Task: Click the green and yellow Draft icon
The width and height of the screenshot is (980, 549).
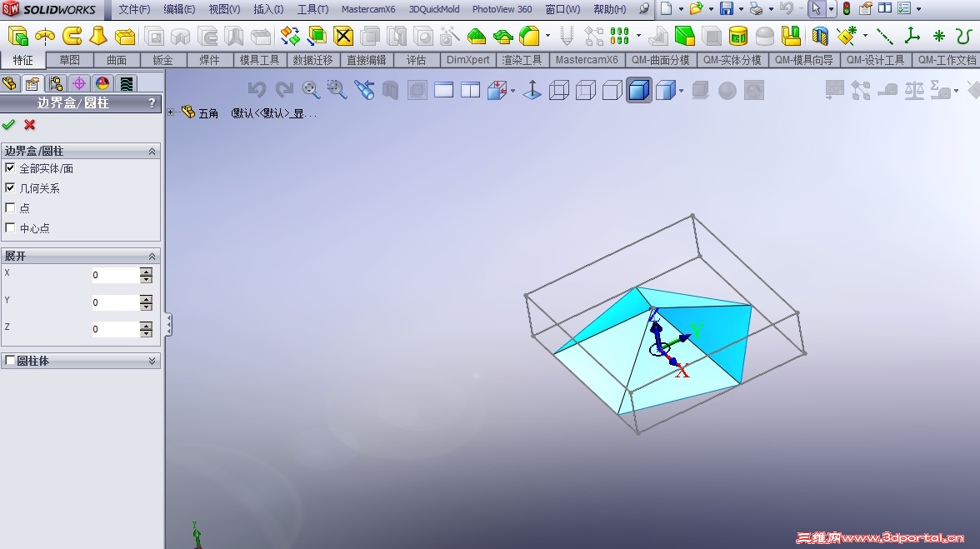Action: click(685, 36)
